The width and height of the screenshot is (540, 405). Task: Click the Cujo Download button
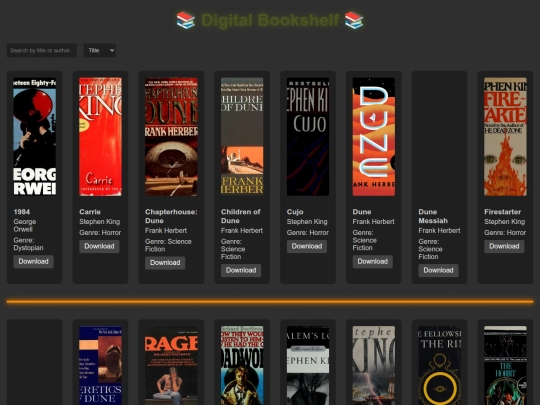tap(307, 246)
